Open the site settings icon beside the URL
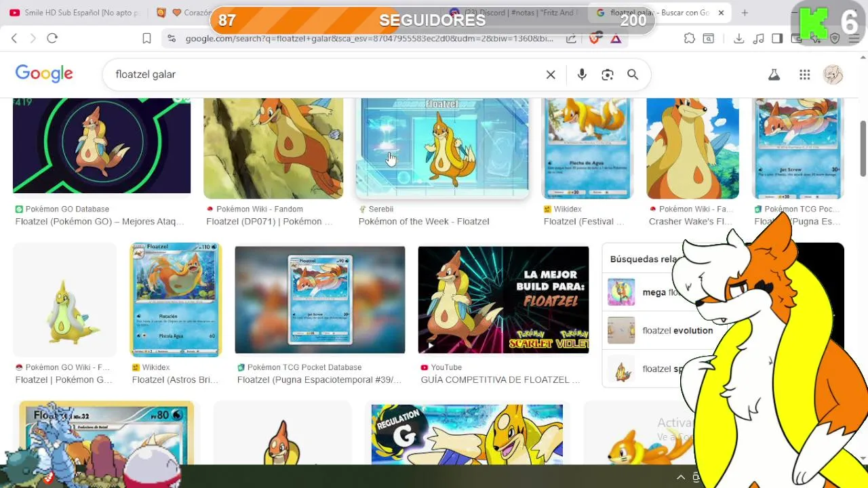Viewport: 868px width, 488px height. coord(172,39)
